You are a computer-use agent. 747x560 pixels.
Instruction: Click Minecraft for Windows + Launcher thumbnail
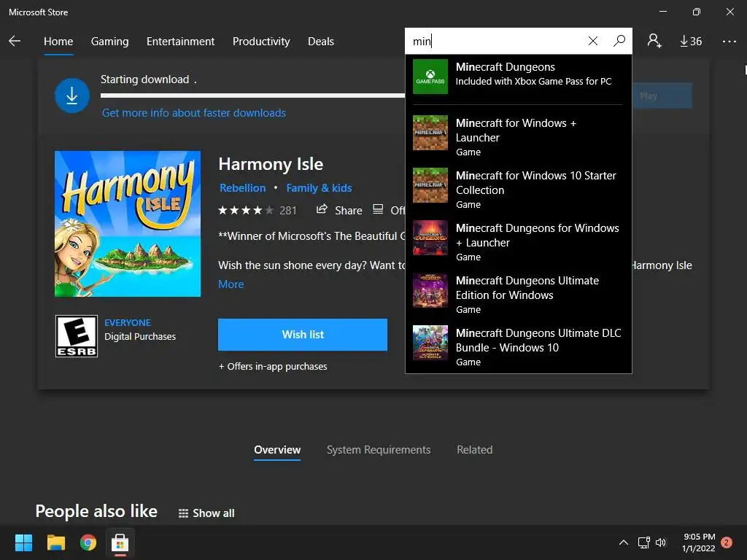pyautogui.click(x=430, y=133)
